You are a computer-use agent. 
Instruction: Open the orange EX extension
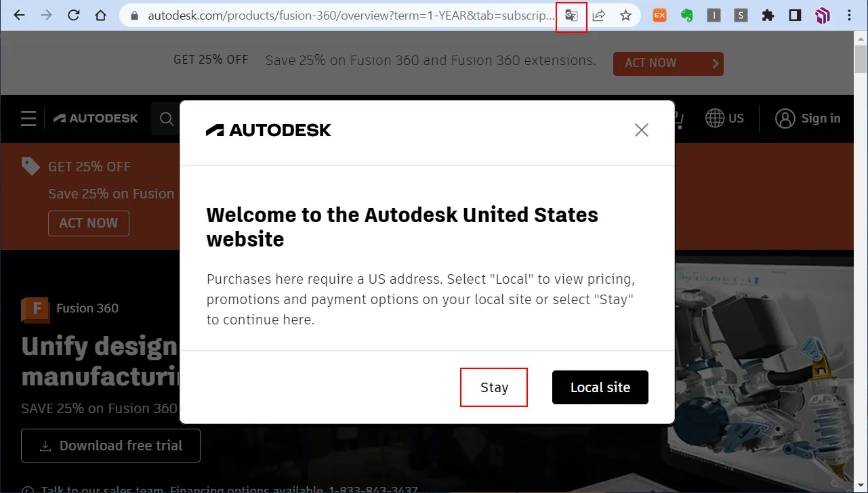point(659,16)
